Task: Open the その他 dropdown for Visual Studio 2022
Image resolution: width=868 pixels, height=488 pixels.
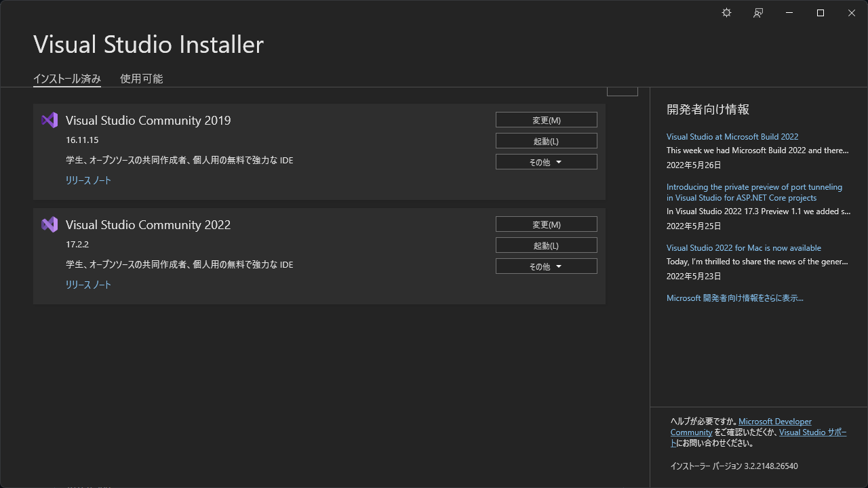Action: click(x=546, y=266)
